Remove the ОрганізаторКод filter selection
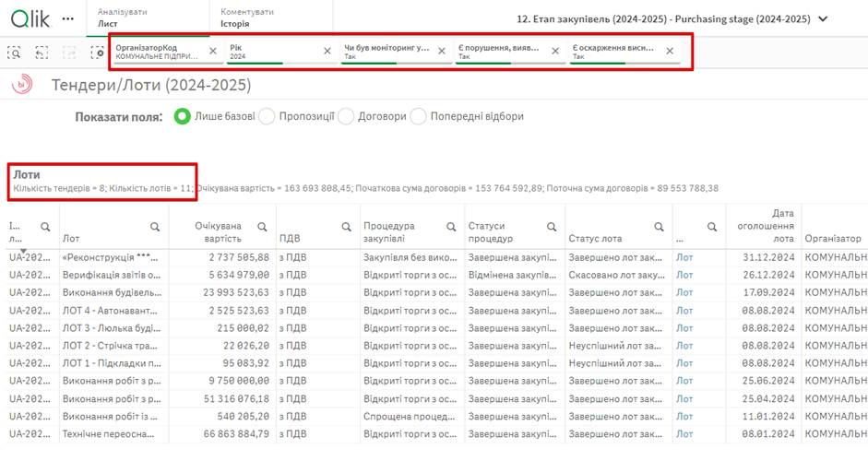The width and height of the screenshot is (868, 461). 213,52
